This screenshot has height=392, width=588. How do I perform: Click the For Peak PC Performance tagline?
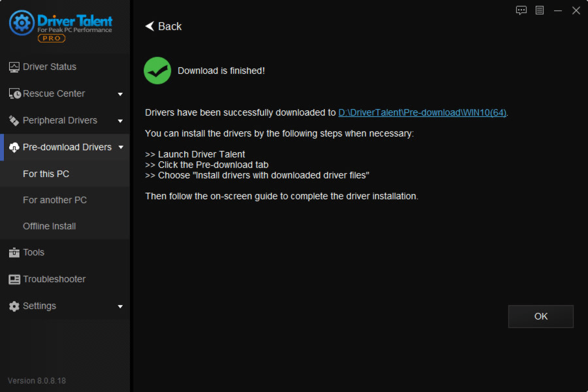(x=74, y=30)
